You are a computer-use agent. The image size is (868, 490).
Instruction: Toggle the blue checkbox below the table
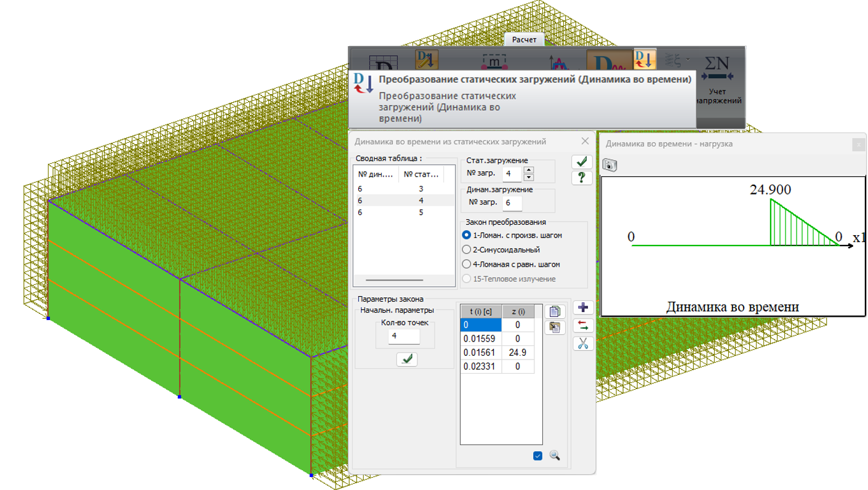pos(537,456)
